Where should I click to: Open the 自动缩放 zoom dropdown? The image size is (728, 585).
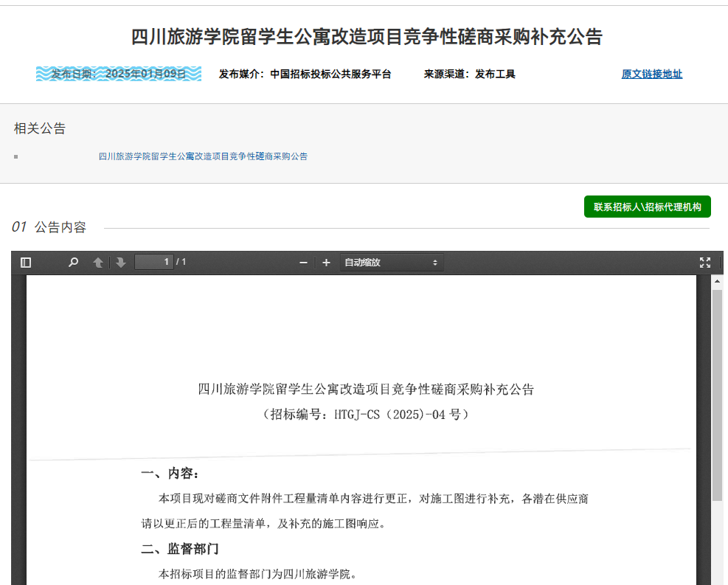pos(392,263)
